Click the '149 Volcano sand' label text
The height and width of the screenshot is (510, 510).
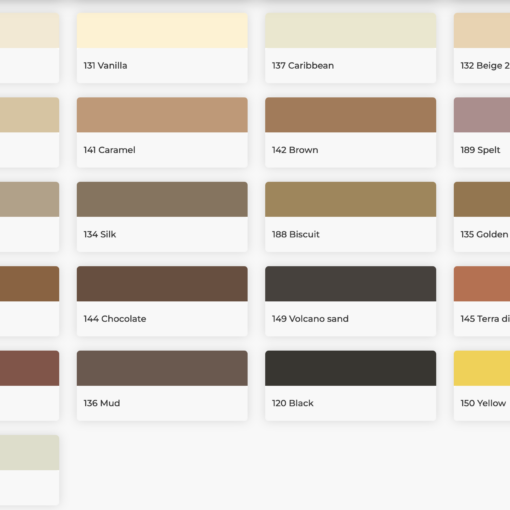[x=310, y=319]
